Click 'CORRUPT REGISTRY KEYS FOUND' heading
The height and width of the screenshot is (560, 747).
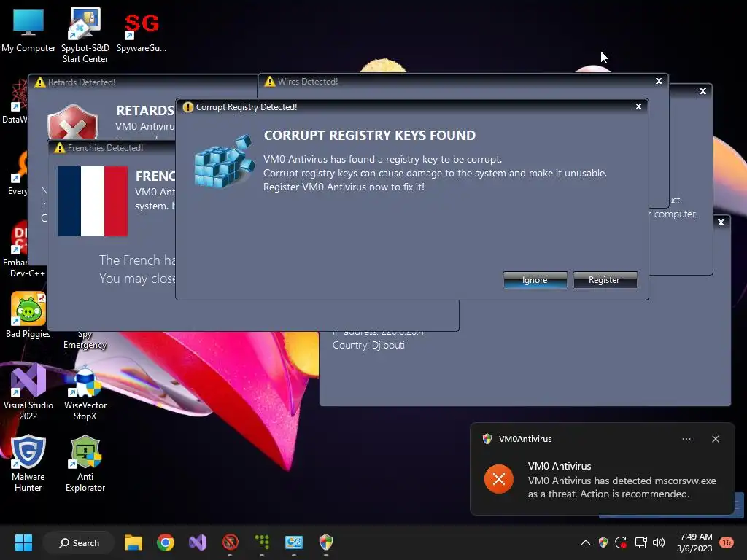pyautogui.click(x=370, y=135)
